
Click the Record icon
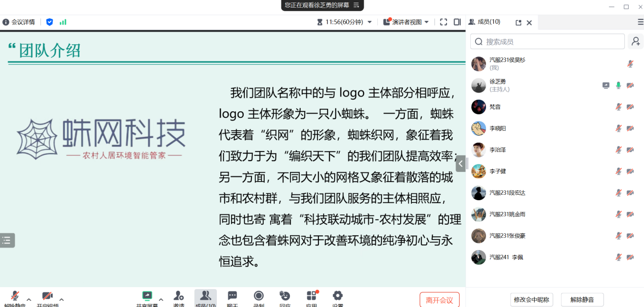[x=259, y=296]
